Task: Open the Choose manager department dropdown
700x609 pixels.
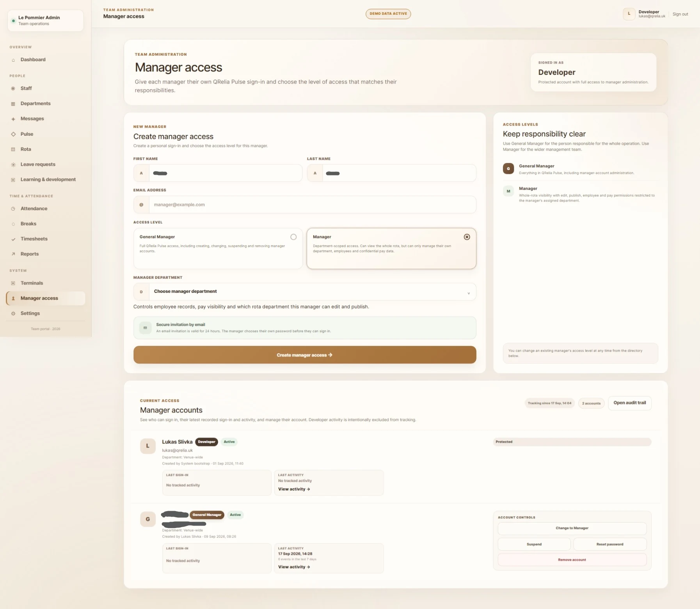Action: [x=305, y=292]
